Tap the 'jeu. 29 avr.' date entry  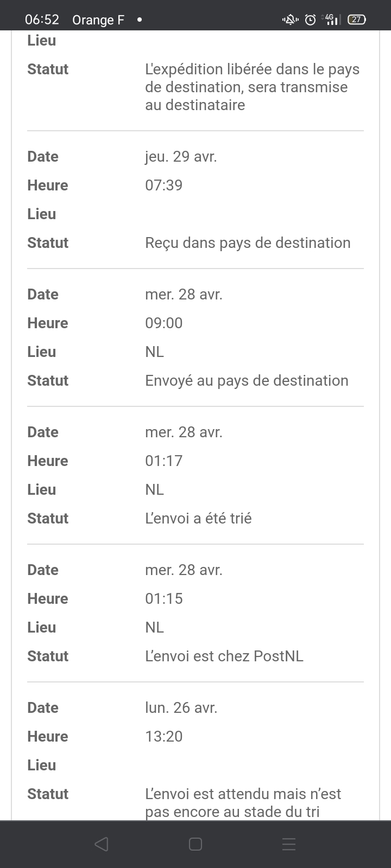point(181,157)
